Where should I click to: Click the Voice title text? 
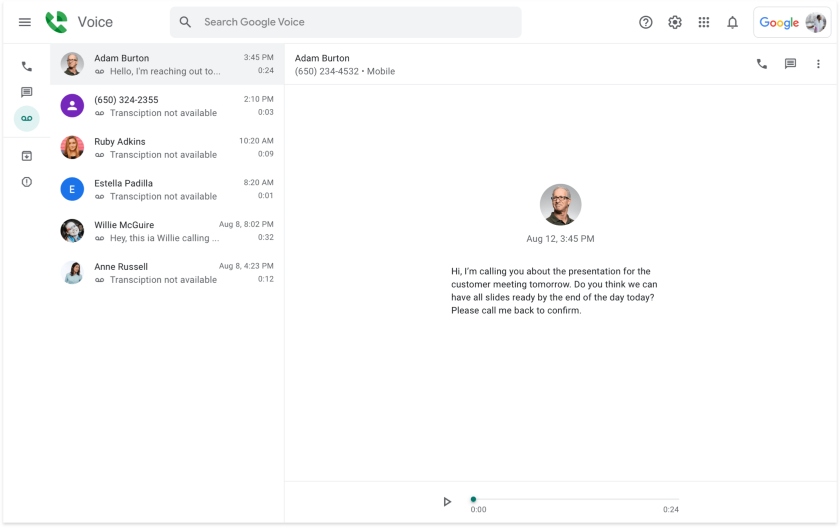(95, 22)
